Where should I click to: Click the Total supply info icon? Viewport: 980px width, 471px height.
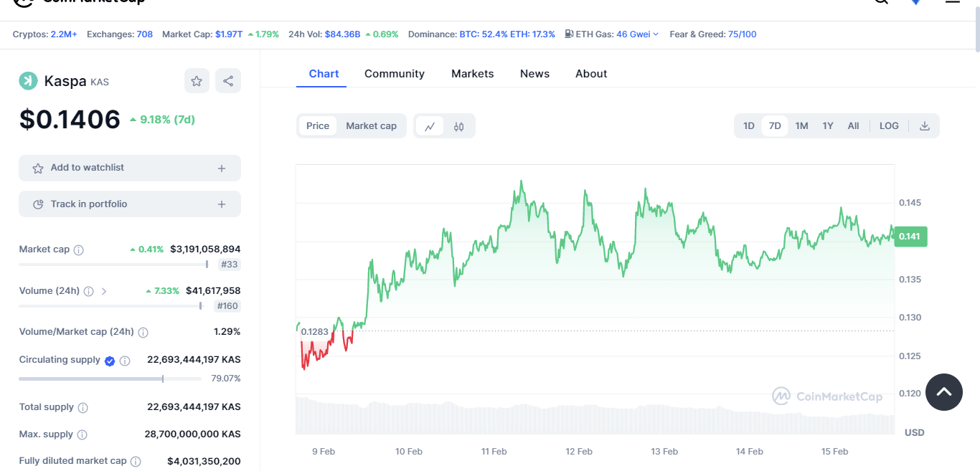coord(83,408)
